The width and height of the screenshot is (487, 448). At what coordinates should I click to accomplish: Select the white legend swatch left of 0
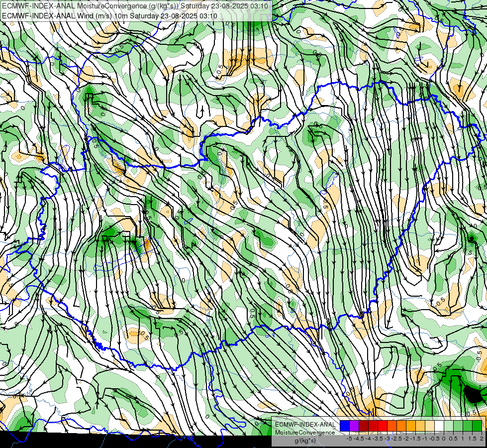click(x=439, y=426)
